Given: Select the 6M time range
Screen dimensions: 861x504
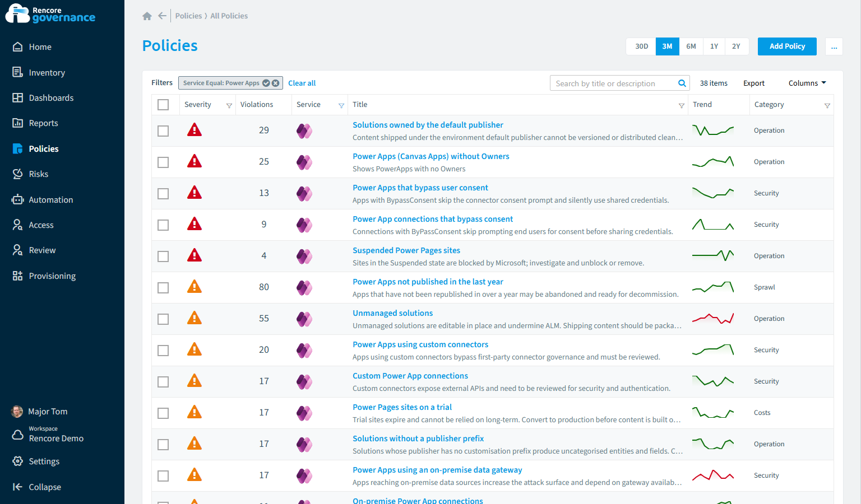Looking at the screenshot, I should [691, 46].
